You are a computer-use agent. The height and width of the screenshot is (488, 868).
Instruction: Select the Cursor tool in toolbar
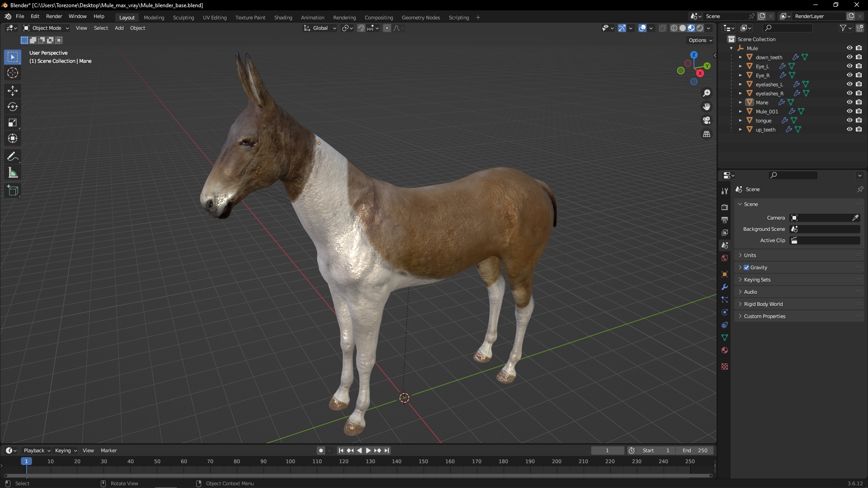[x=13, y=73]
